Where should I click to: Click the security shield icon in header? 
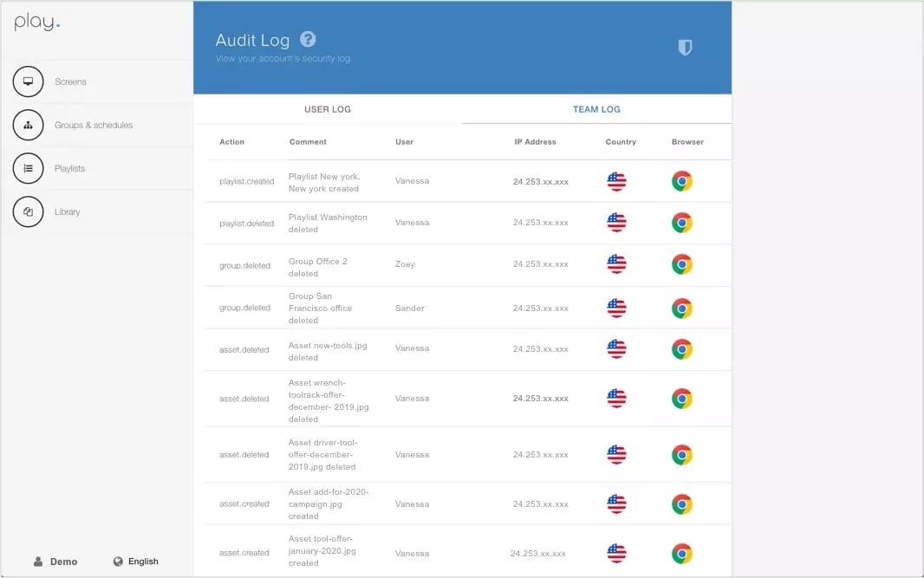point(685,48)
